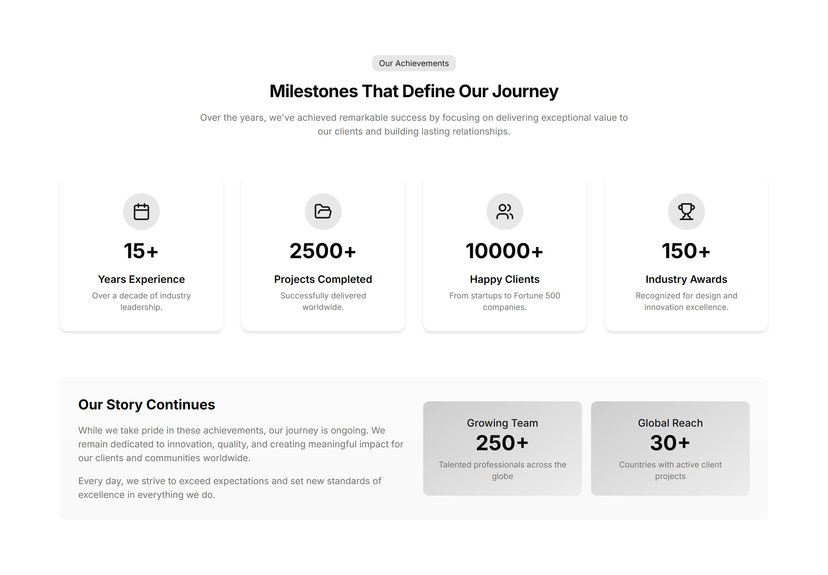Screen dimensions: 828x575
Task: Select the Happy Clients label
Action: pyautogui.click(x=504, y=279)
